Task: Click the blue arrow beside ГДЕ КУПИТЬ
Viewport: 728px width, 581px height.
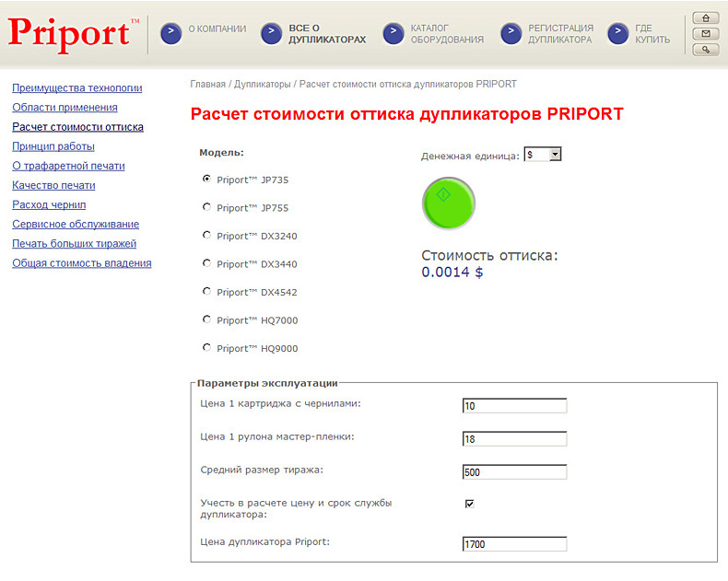Action: 618,33
